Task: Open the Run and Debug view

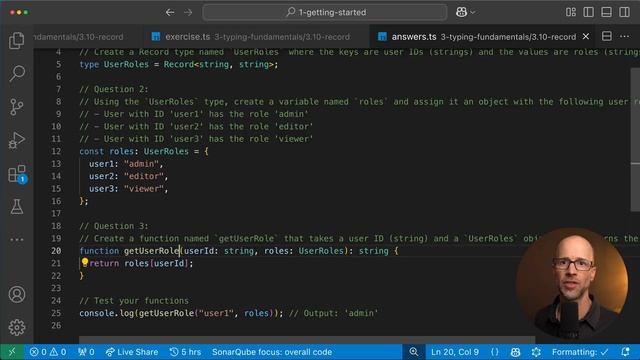Action: pyautogui.click(x=17, y=140)
